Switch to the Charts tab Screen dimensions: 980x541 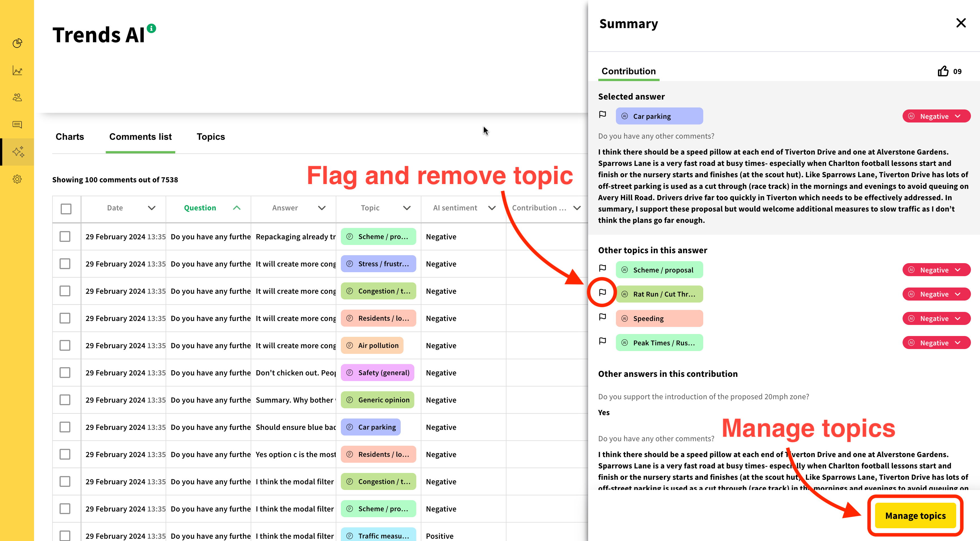pos(70,137)
